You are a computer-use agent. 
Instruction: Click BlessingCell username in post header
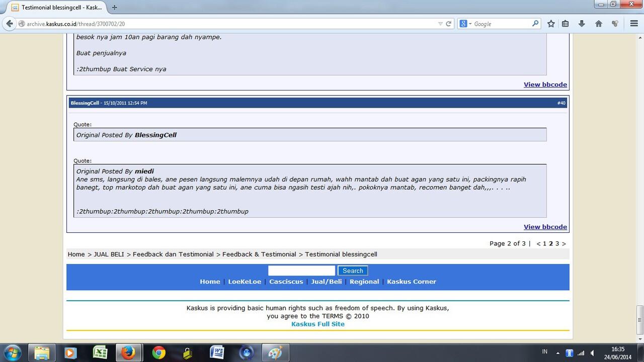[85, 103]
